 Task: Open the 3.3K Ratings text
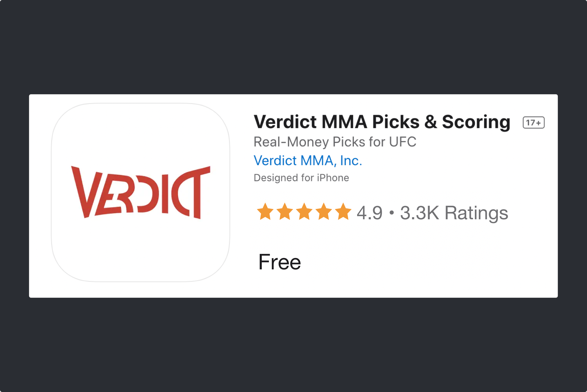pos(454,213)
